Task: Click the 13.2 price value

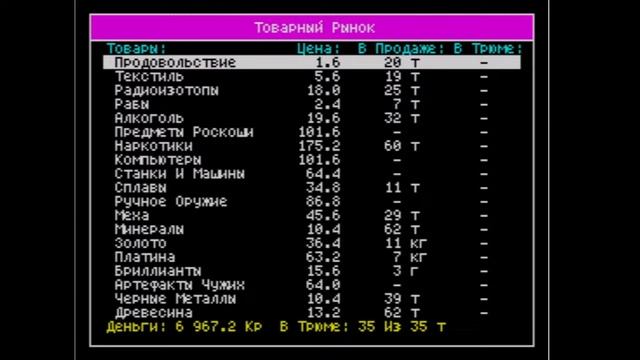Action: 323,312
